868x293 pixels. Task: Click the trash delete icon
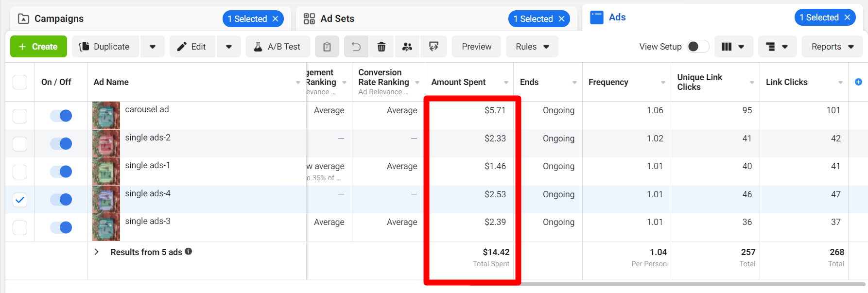coord(382,47)
